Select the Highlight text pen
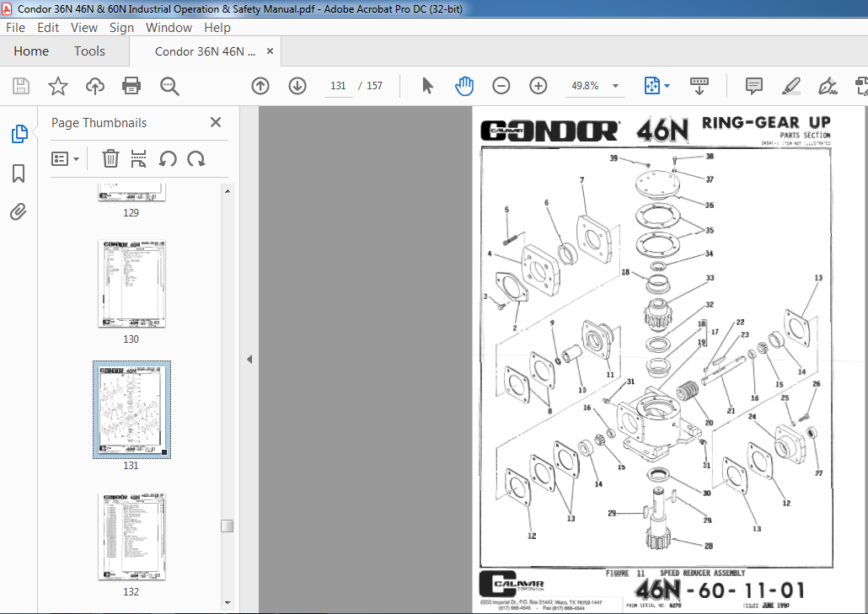 click(791, 86)
